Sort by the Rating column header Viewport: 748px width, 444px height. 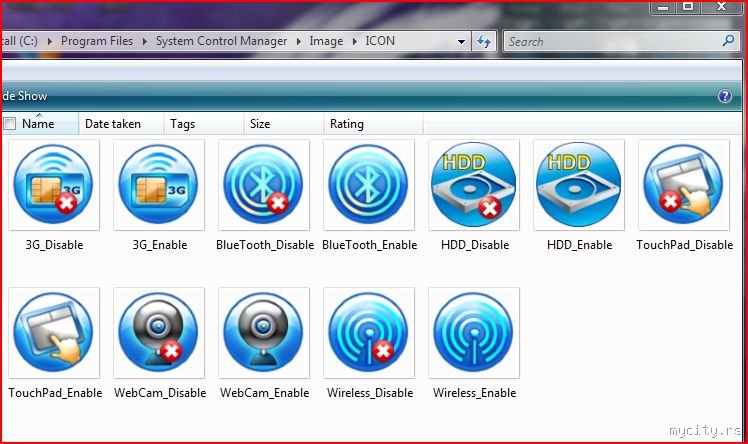[374, 124]
